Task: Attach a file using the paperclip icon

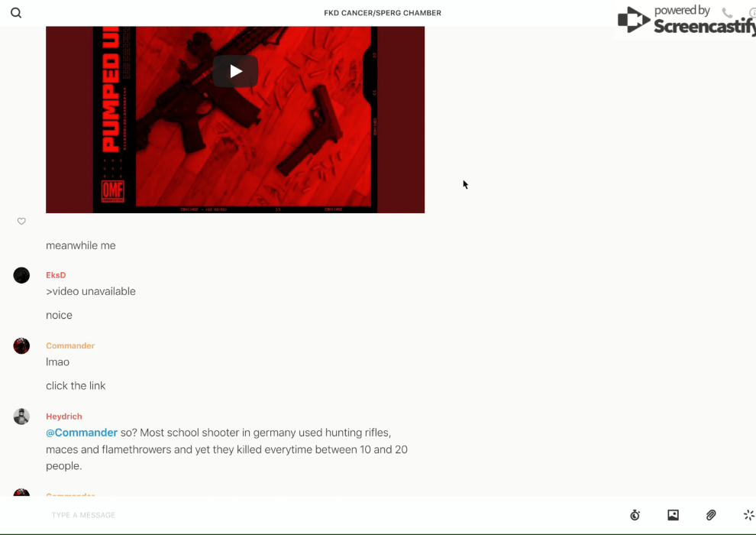Action: 711,515
